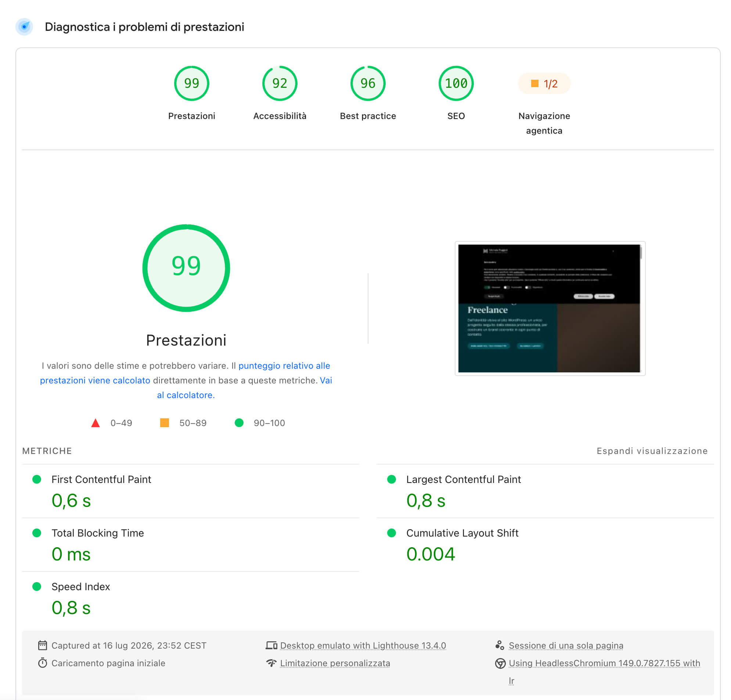Click the Largest Contentful Paint value 0,8 s
This screenshot has height=700, width=731.
click(x=425, y=501)
